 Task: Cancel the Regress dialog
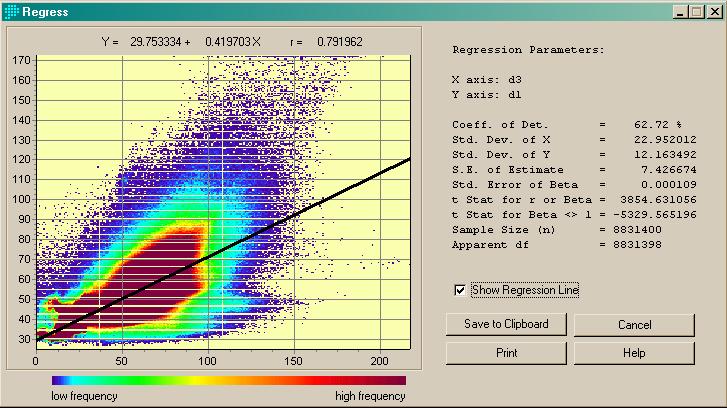634,325
